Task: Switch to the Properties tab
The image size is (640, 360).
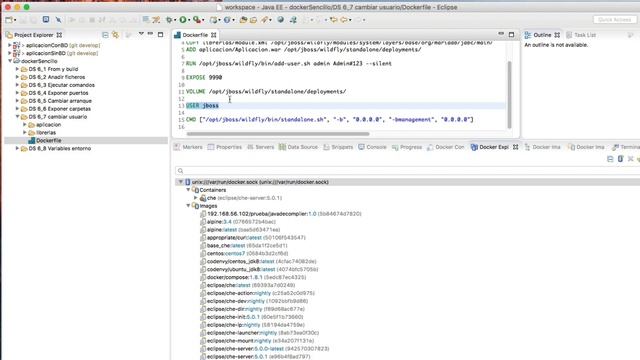Action: pyautogui.click(x=225, y=147)
